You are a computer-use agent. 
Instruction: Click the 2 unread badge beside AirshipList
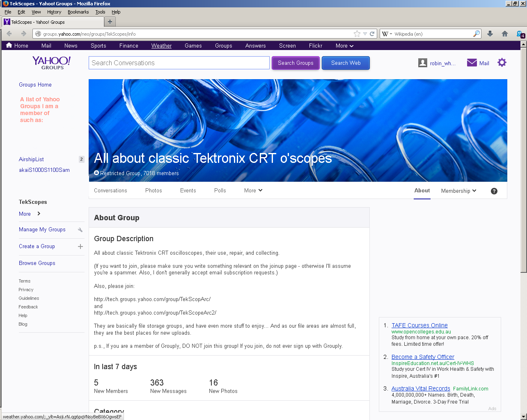tap(81, 159)
